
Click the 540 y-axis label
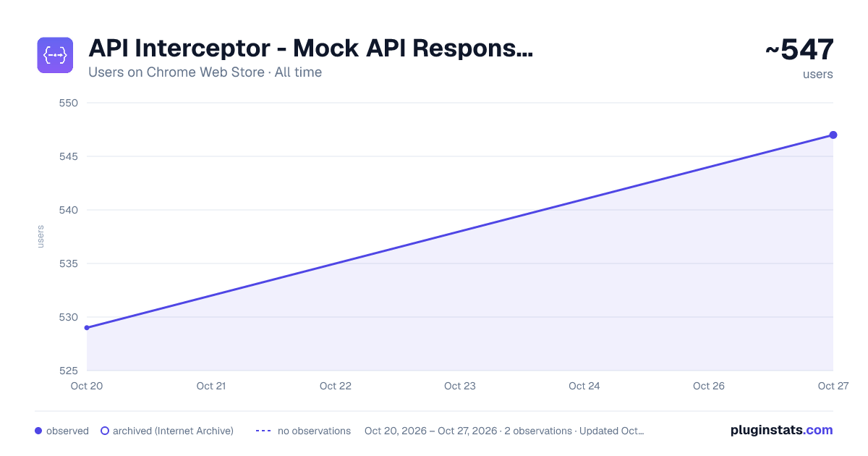point(68,210)
